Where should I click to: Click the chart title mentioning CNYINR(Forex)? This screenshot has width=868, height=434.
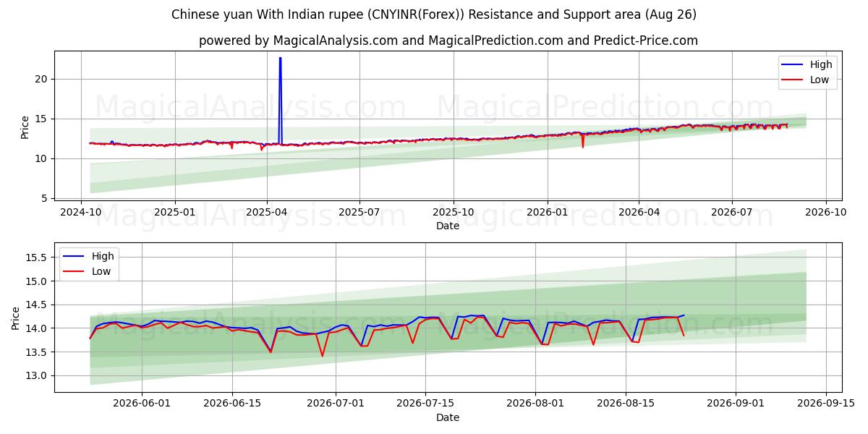(x=434, y=14)
